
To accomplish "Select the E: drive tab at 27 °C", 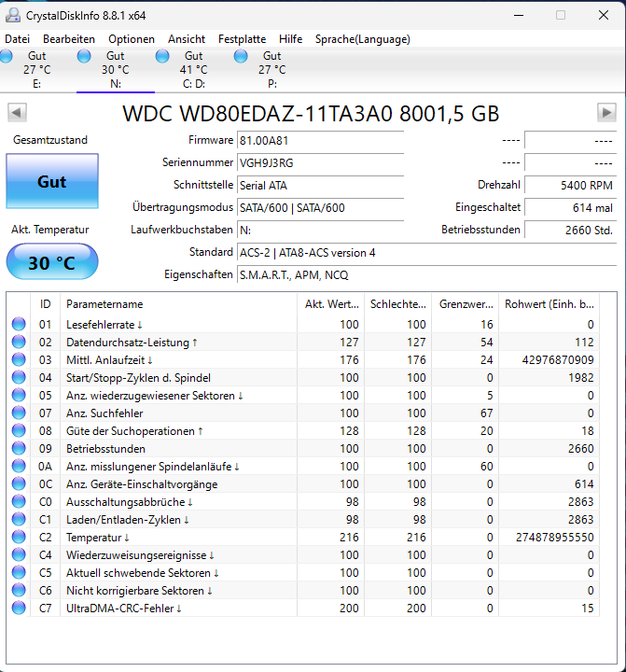I will [x=37, y=69].
